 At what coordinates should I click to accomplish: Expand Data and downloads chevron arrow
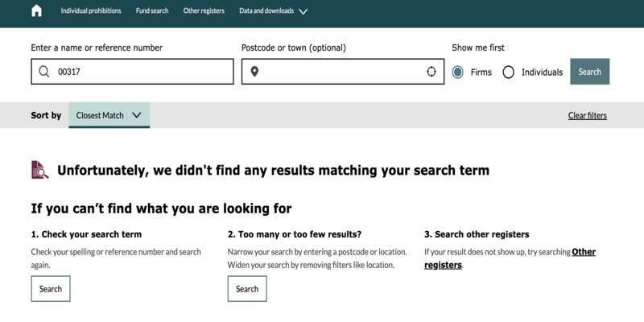303,11
